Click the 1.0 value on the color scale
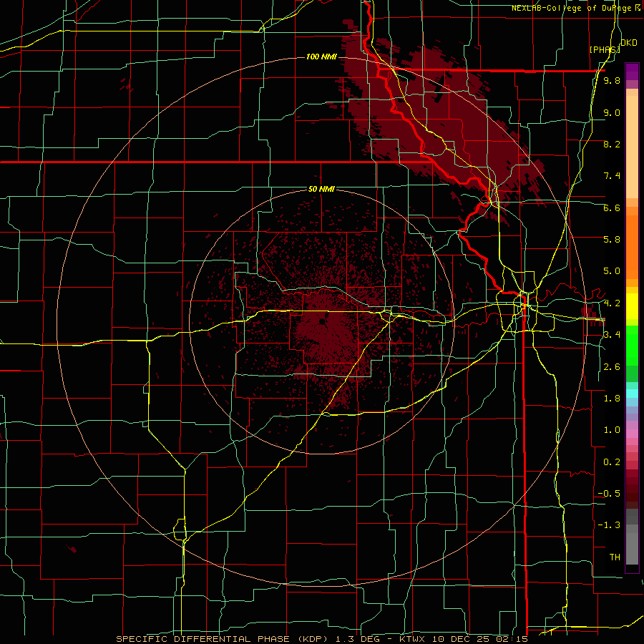This screenshot has height=644, width=644. pos(612,430)
